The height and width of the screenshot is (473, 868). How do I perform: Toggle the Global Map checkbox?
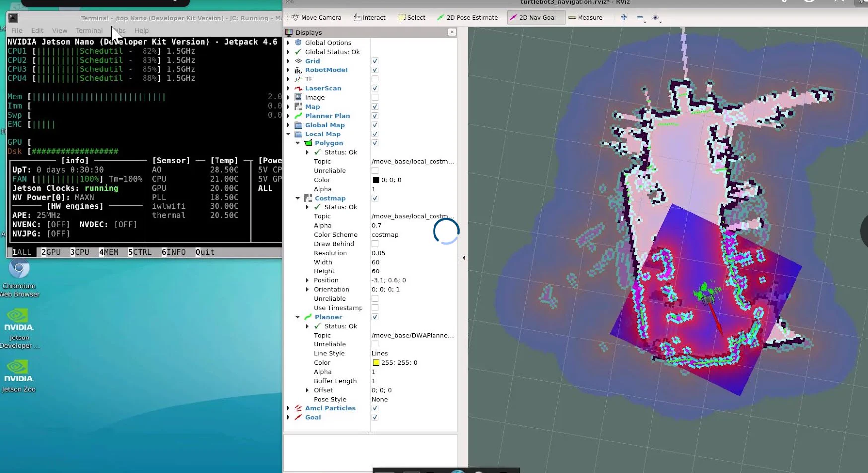[375, 125]
